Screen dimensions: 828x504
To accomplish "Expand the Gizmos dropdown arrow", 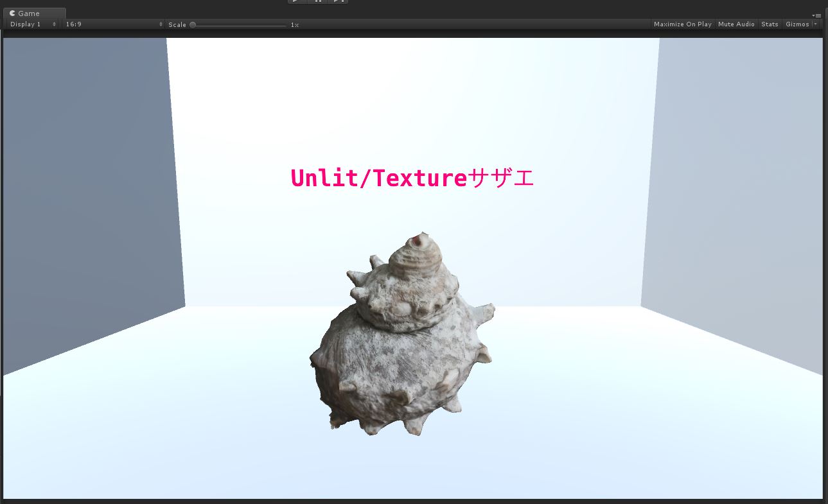I will pos(816,24).
